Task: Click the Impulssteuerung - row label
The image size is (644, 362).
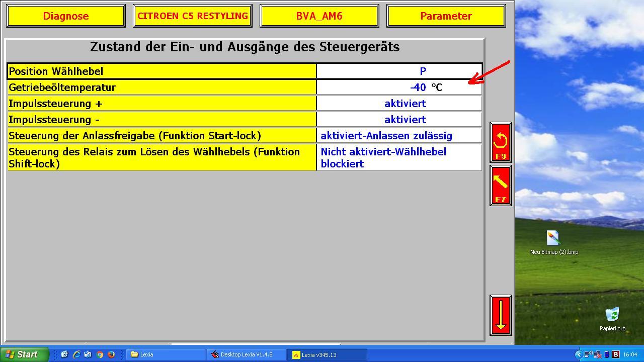Action: [x=162, y=120]
